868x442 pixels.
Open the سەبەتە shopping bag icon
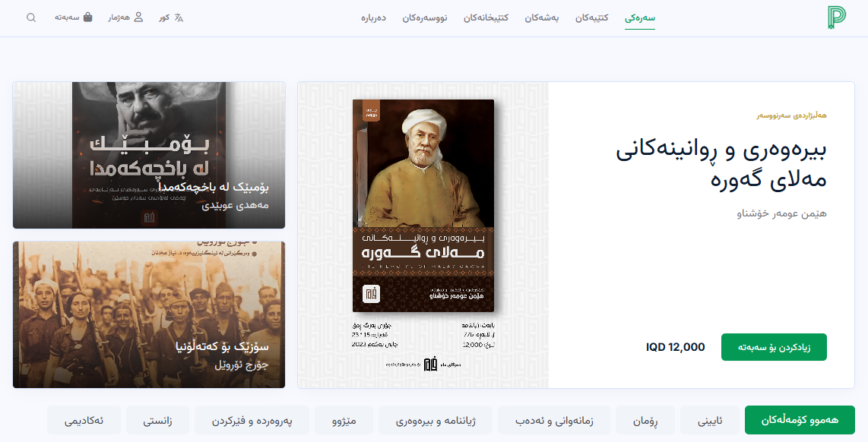click(87, 17)
